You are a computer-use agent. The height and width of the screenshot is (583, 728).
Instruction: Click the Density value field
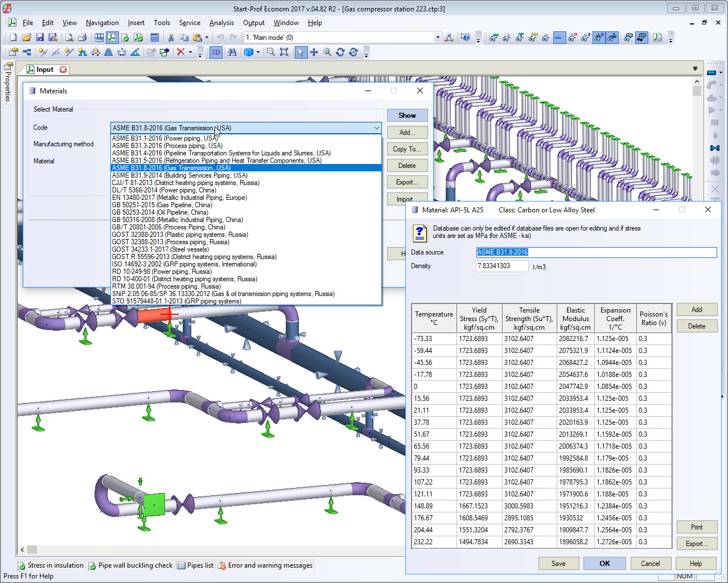(x=502, y=266)
